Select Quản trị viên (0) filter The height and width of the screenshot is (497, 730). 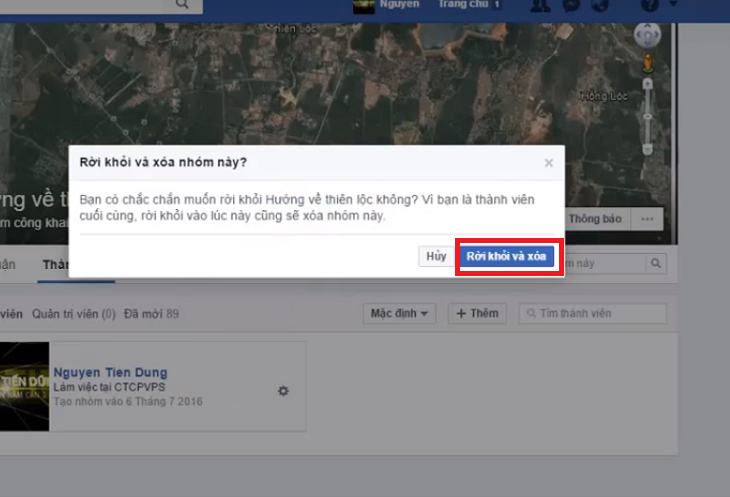click(74, 314)
